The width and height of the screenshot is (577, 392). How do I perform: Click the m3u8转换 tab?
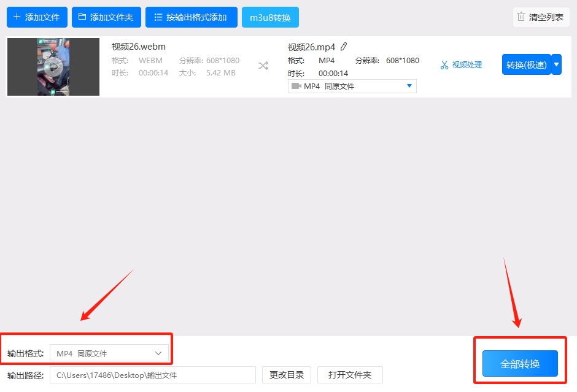click(270, 17)
